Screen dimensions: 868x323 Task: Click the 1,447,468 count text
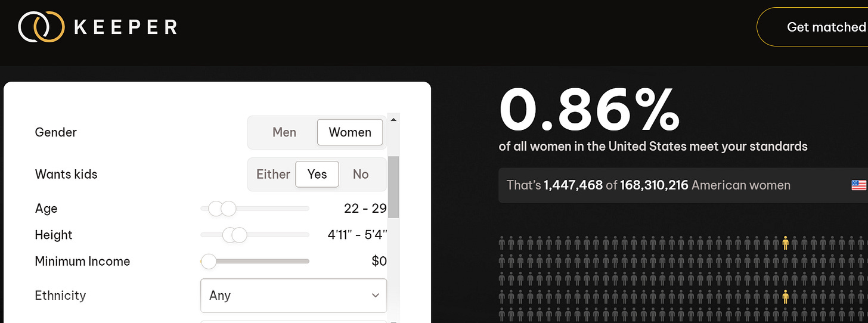573,185
